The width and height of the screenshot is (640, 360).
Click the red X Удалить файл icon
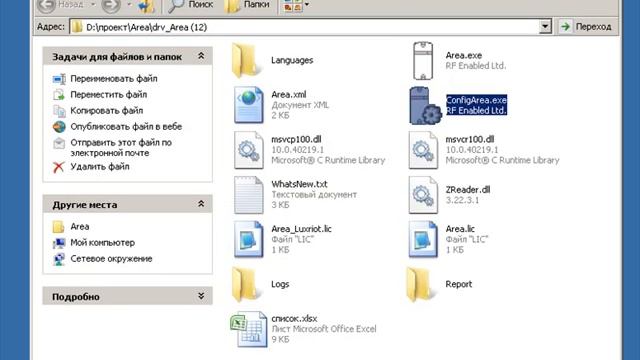[x=59, y=167]
